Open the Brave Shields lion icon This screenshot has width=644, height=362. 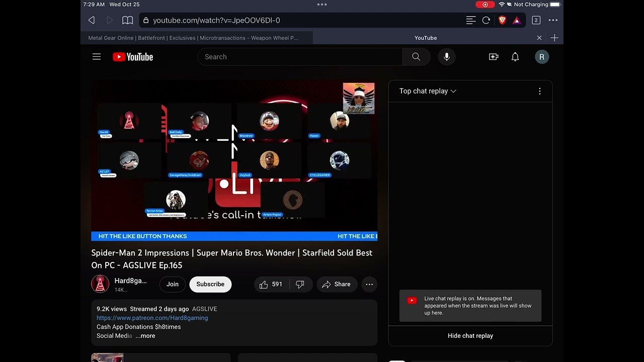point(502,20)
